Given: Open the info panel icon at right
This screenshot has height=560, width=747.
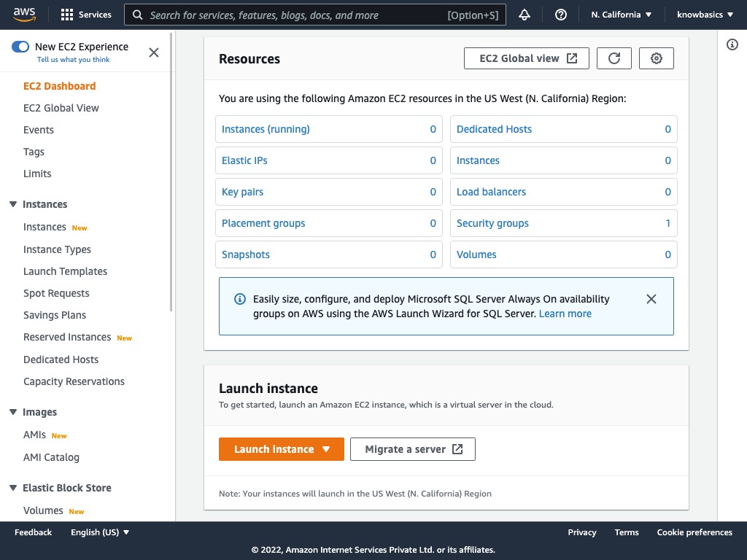Looking at the screenshot, I should tap(732, 44).
